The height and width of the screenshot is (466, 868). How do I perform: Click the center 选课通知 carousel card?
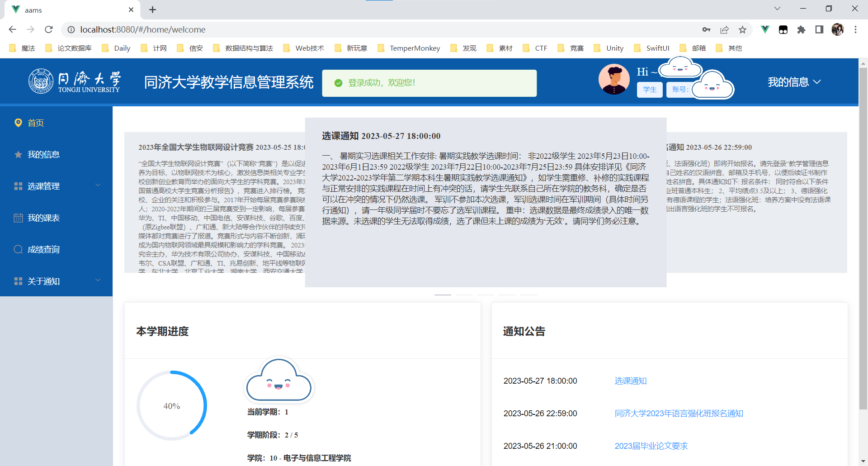point(486,202)
